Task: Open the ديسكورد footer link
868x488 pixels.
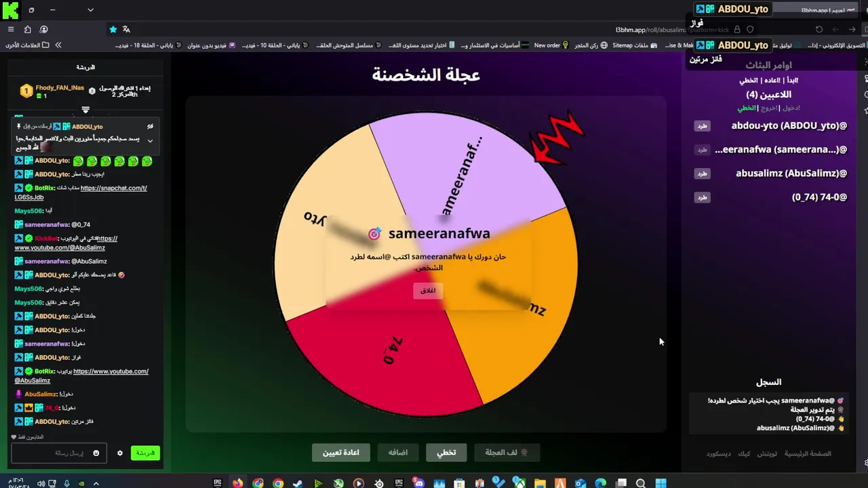Action: click(718, 453)
